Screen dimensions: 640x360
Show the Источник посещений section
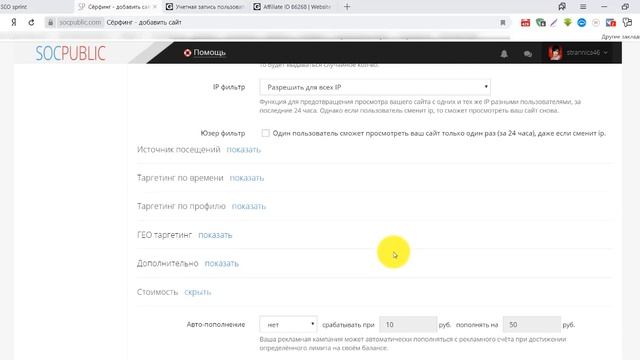pos(244,149)
